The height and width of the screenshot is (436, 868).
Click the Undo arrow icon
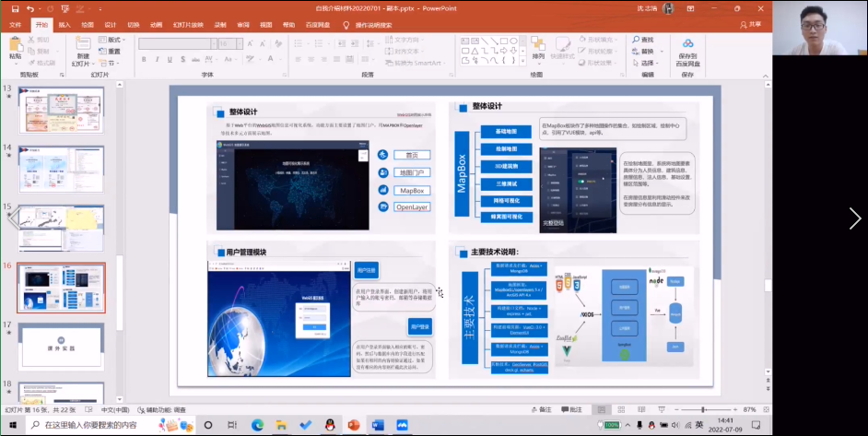30,8
